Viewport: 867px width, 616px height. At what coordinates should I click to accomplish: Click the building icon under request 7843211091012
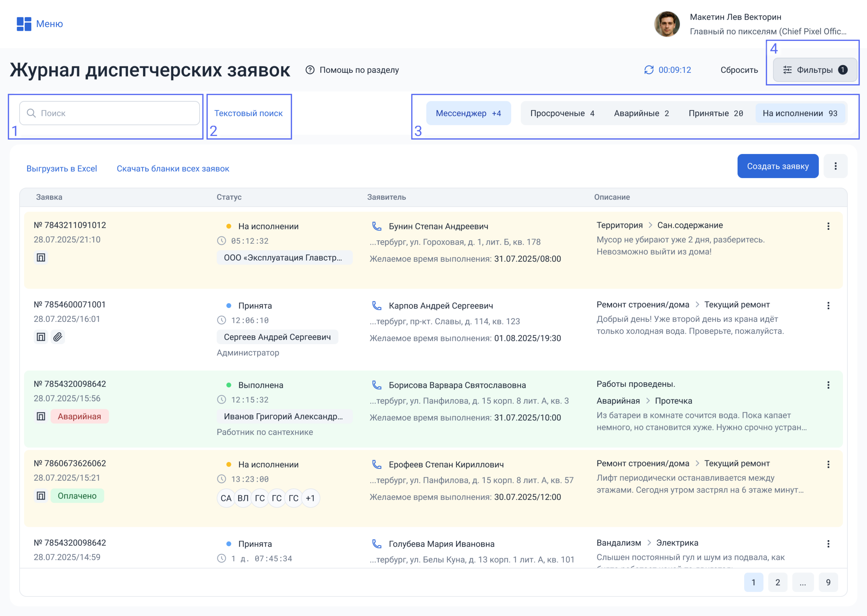[41, 258]
